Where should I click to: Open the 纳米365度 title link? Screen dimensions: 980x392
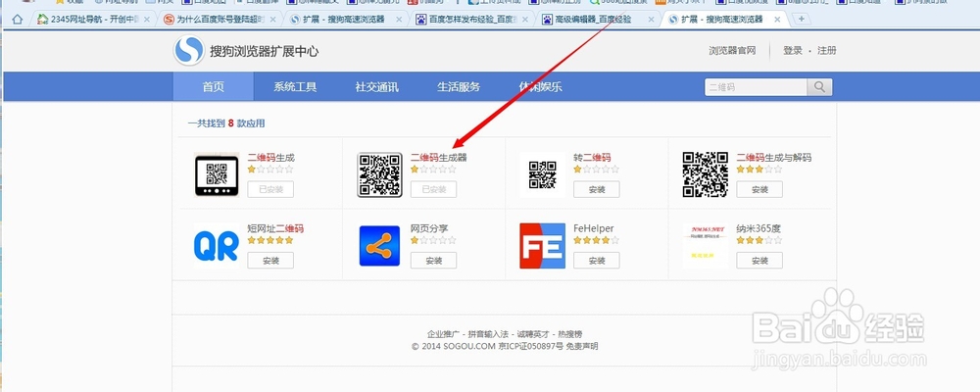(759, 228)
